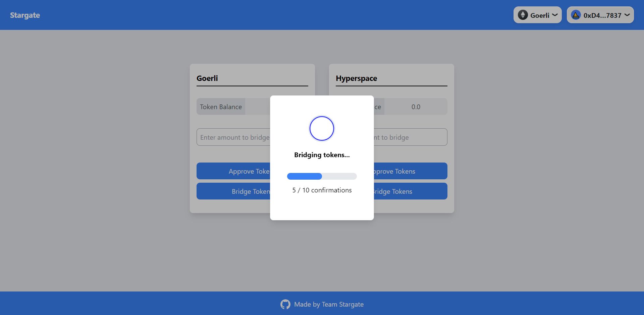Viewport: 644px width, 315px height.
Task: Click the Stargate logo text
Action: click(x=25, y=15)
